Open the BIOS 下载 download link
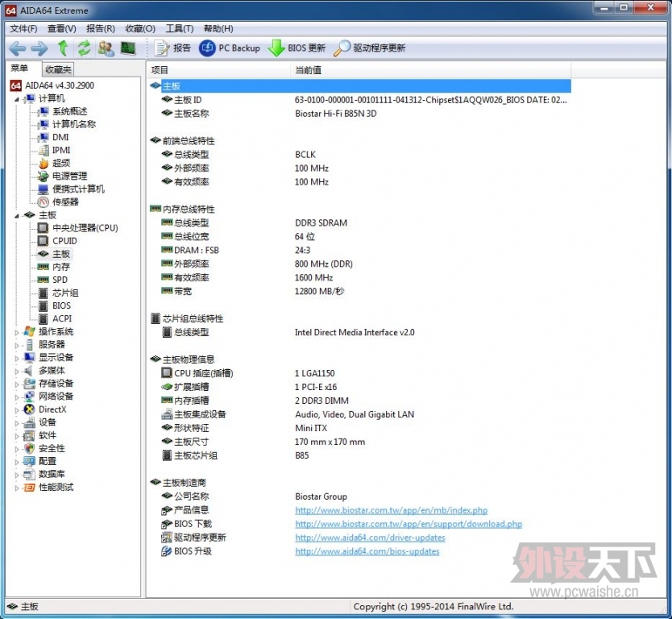 coord(409,524)
